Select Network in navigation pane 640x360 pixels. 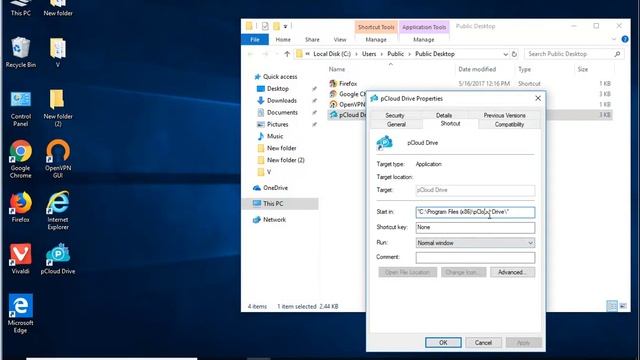274,220
